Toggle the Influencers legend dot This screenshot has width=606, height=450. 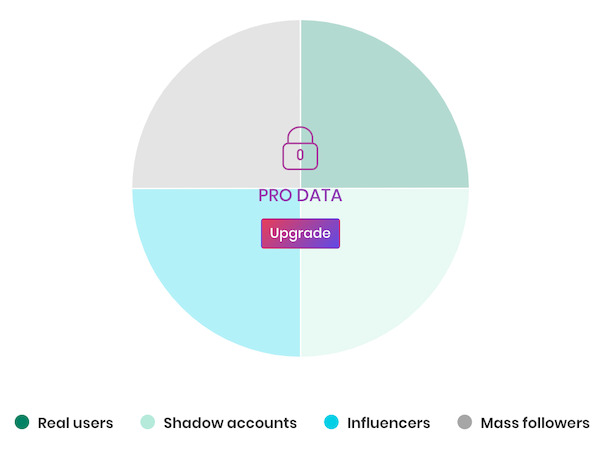pyautogui.click(x=331, y=422)
